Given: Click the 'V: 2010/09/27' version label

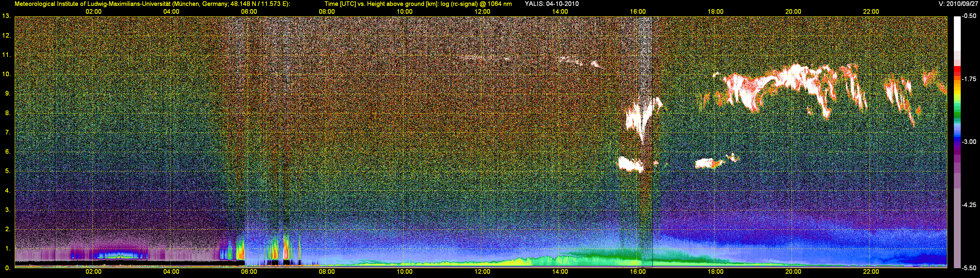Looking at the screenshot, I should click(x=958, y=4).
